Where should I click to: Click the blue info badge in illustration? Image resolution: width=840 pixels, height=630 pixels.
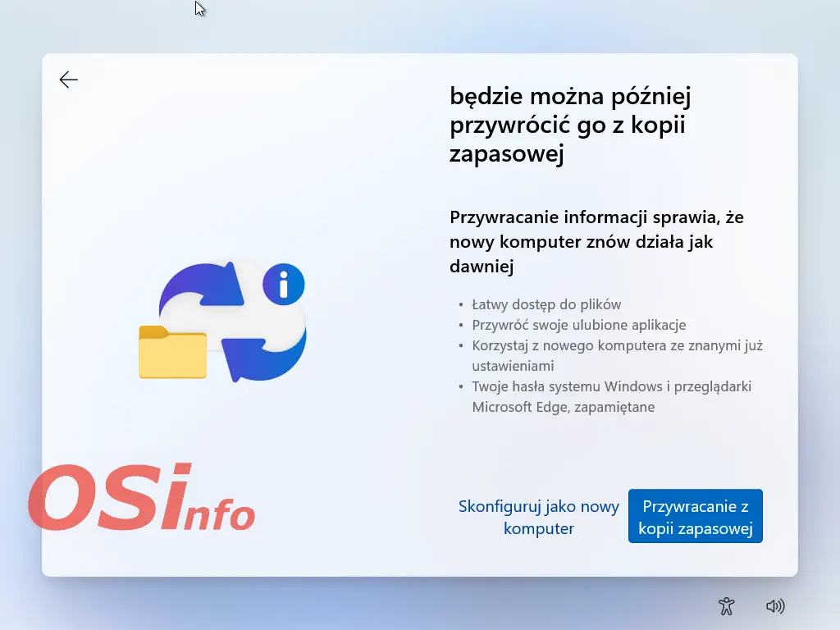pos(284,286)
